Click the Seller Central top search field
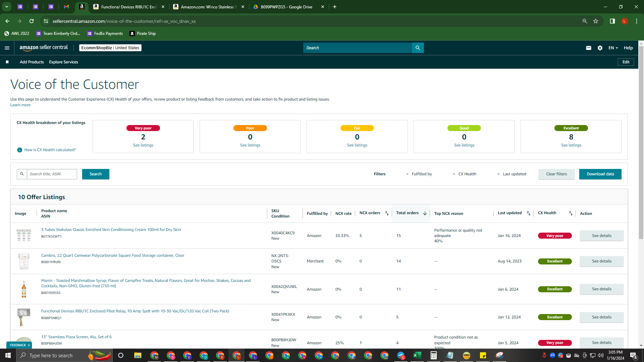 point(358,48)
